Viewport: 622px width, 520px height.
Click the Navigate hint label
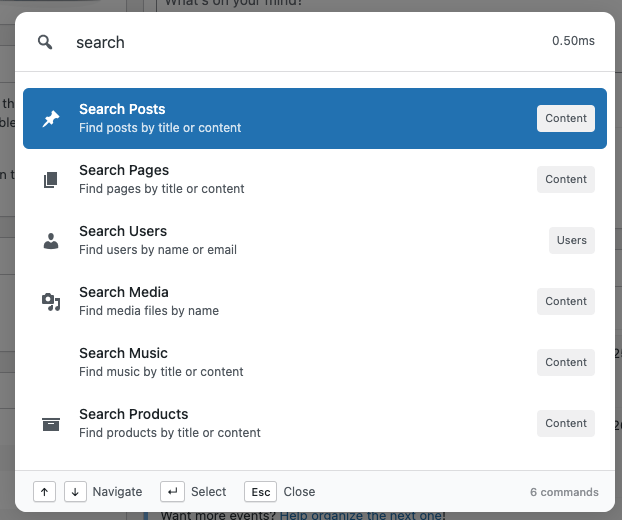click(117, 492)
